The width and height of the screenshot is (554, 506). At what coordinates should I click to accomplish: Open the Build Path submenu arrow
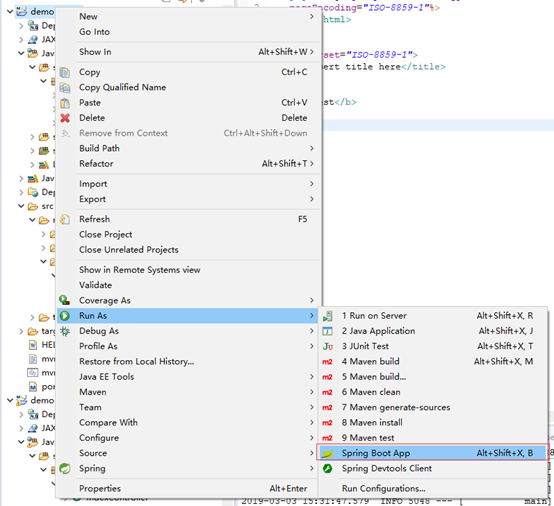312,148
